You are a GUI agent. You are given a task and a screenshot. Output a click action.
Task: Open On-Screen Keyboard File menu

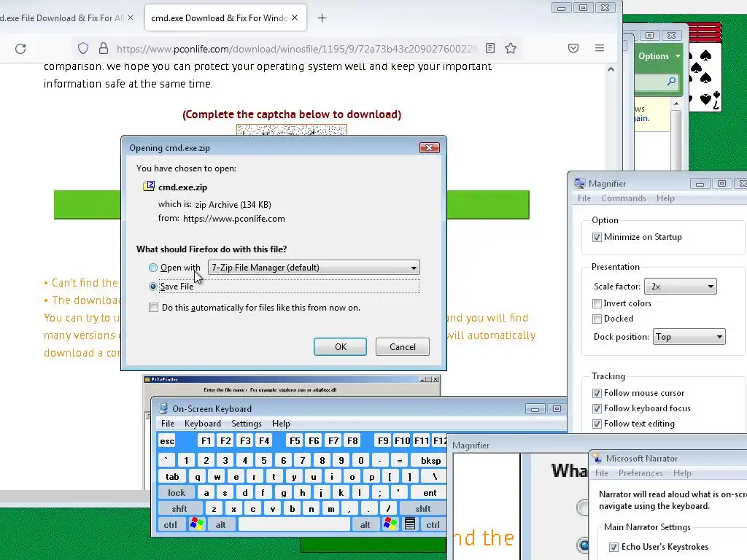coord(168,424)
